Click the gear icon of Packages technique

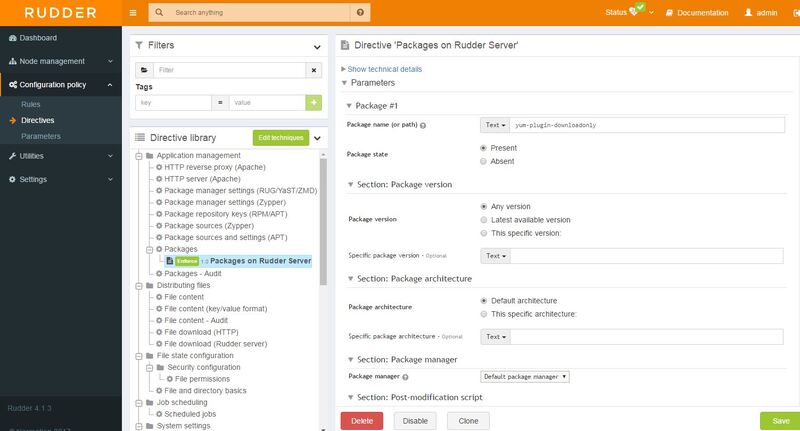pyautogui.click(x=159, y=249)
